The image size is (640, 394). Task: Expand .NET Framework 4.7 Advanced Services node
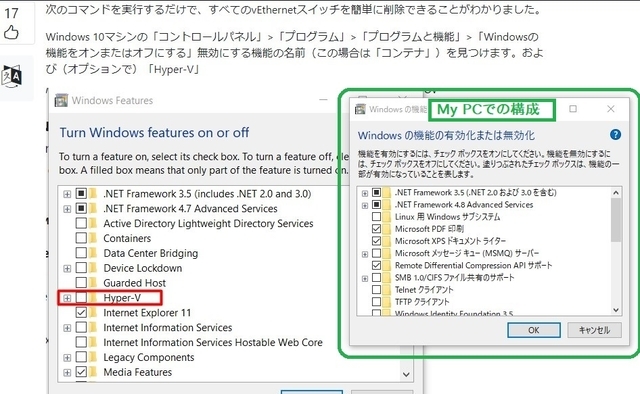coord(67,209)
